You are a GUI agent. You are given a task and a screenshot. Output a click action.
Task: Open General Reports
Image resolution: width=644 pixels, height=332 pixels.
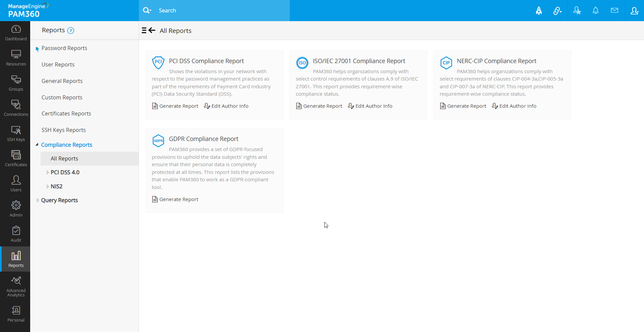[62, 81]
